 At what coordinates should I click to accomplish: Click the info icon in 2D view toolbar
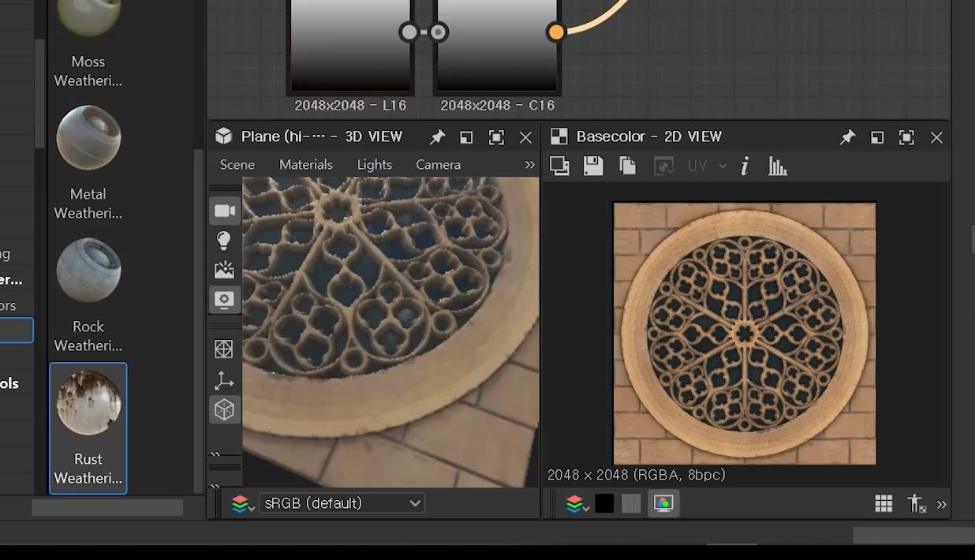pyautogui.click(x=744, y=166)
